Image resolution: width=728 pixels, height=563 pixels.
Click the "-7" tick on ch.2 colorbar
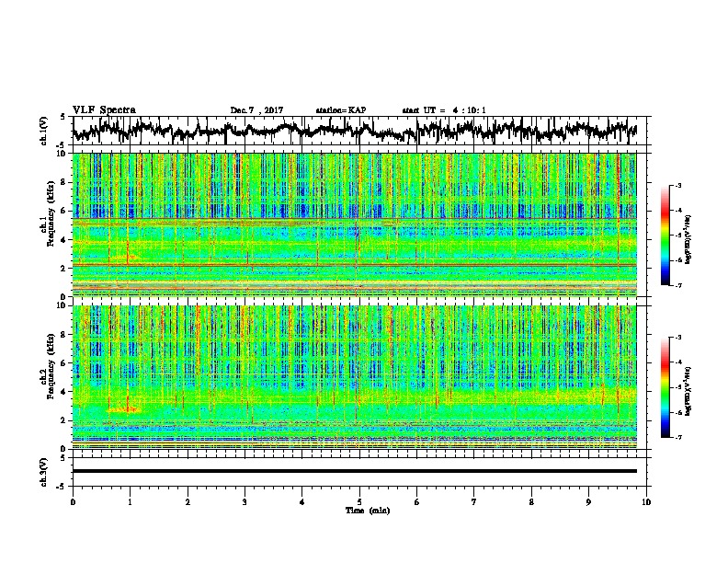pyautogui.click(x=678, y=437)
